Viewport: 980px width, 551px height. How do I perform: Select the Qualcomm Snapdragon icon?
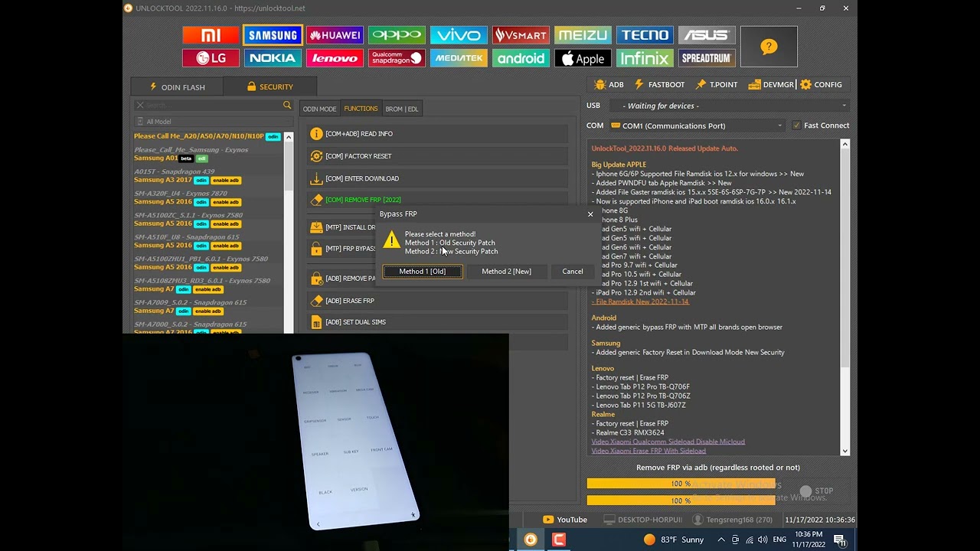397,58
